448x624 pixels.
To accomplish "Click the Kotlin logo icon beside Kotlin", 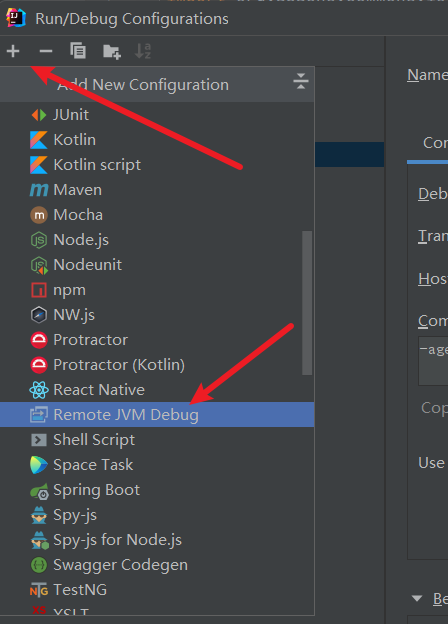I will [39, 140].
